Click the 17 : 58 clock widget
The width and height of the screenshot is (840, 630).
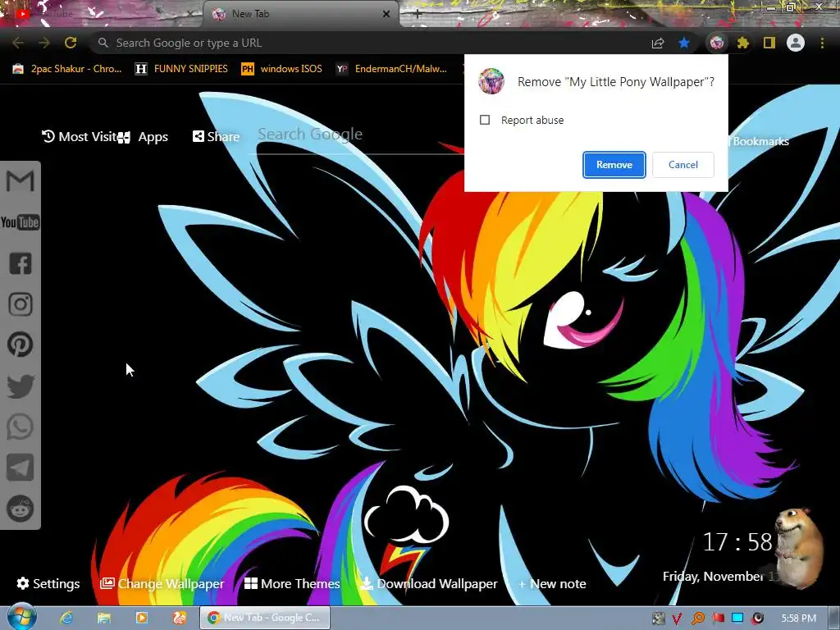737,542
